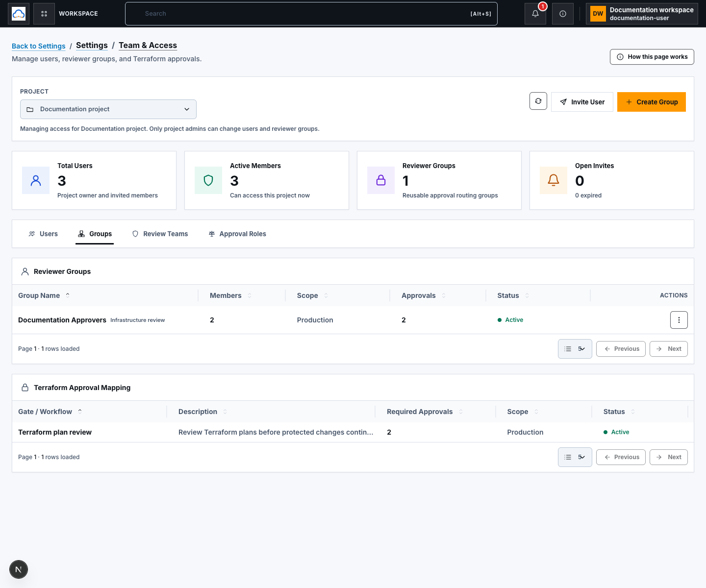Sort by Members column arrow
This screenshot has height=588, width=706.
pos(250,295)
